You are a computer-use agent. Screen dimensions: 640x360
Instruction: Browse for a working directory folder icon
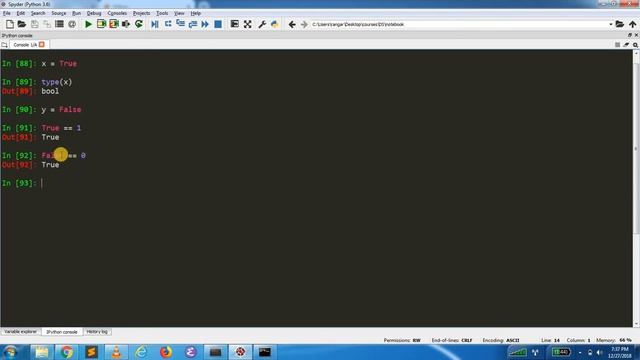[620, 24]
